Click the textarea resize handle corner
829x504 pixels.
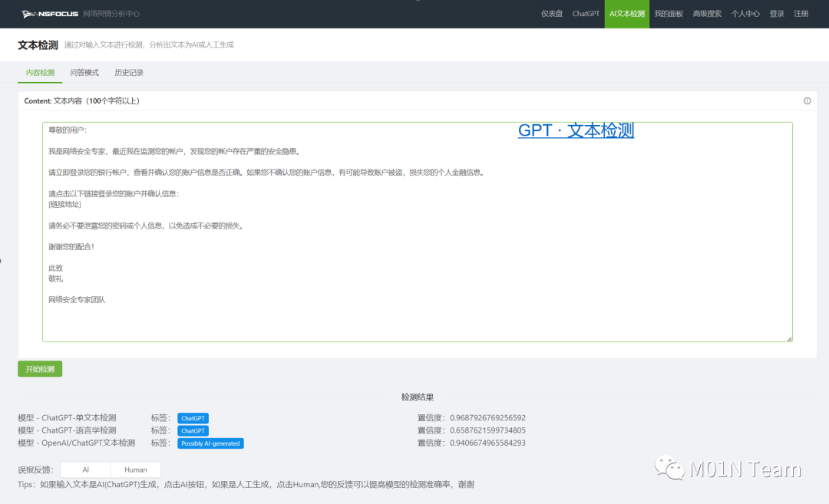[789, 339]
